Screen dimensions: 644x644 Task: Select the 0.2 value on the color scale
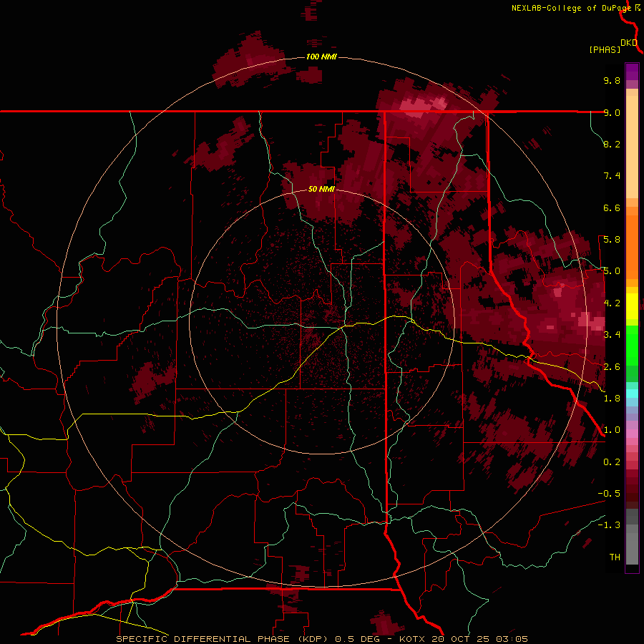pyautogui.click(x=612, y=462)
